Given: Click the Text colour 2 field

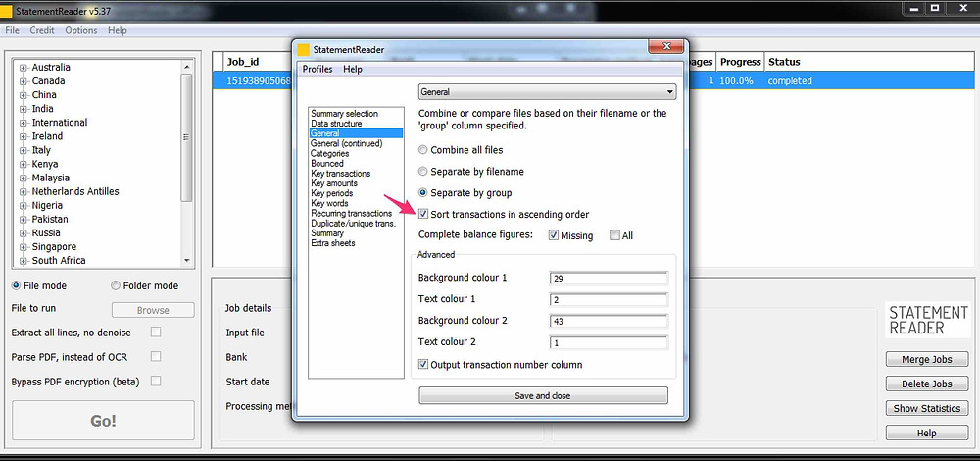Looking at the screenshot, I should pos(609,342).
